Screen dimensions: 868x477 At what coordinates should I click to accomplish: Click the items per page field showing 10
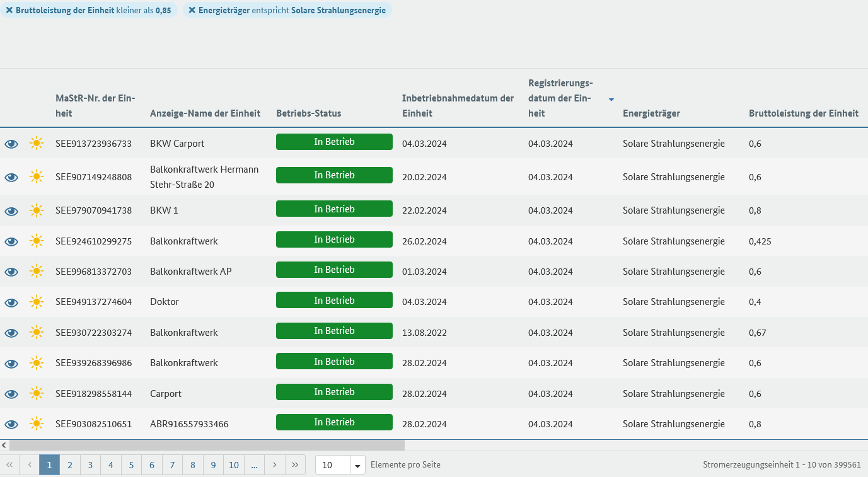tap(333, 465)
